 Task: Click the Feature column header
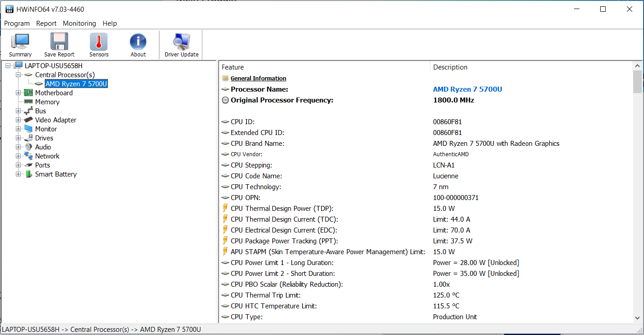tap(233, 67)
